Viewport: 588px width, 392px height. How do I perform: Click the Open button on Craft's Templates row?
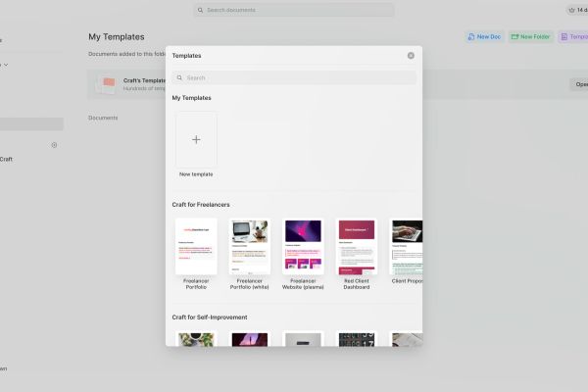pyautogui.click(x=580, y=84)
